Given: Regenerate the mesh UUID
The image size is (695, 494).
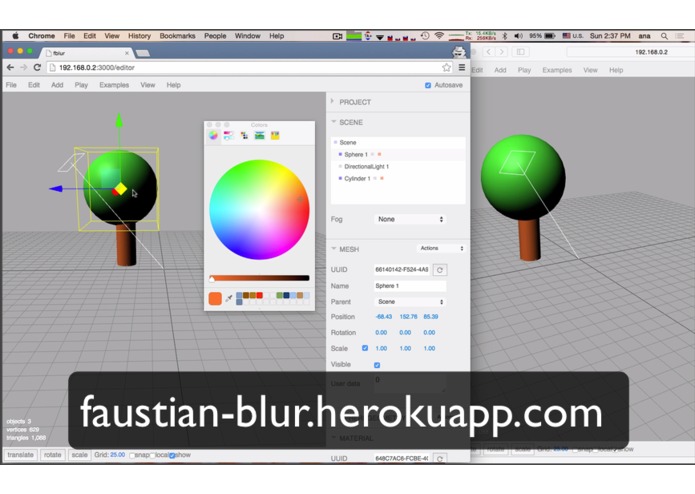Looking at the screenshot, I should [440, 270].
